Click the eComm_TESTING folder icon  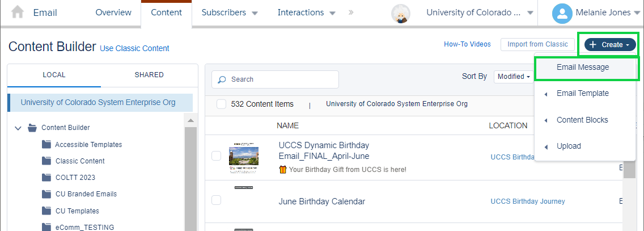pos(46,227)
